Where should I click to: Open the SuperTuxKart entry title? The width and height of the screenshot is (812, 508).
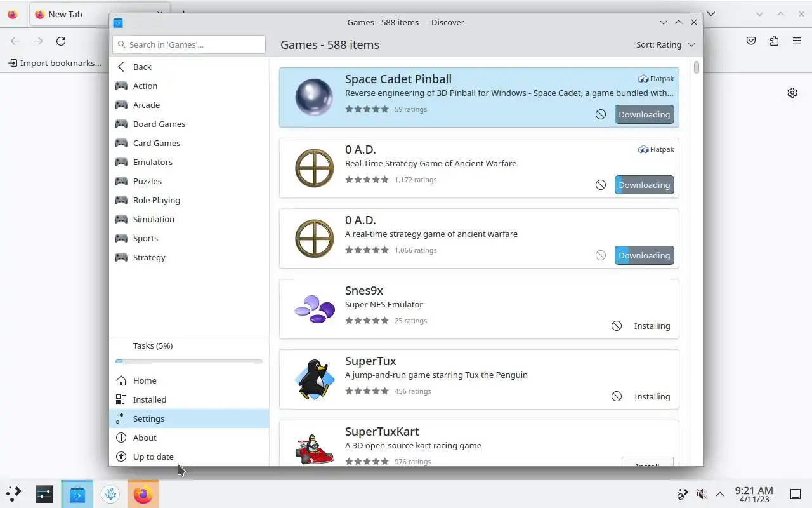382,432
